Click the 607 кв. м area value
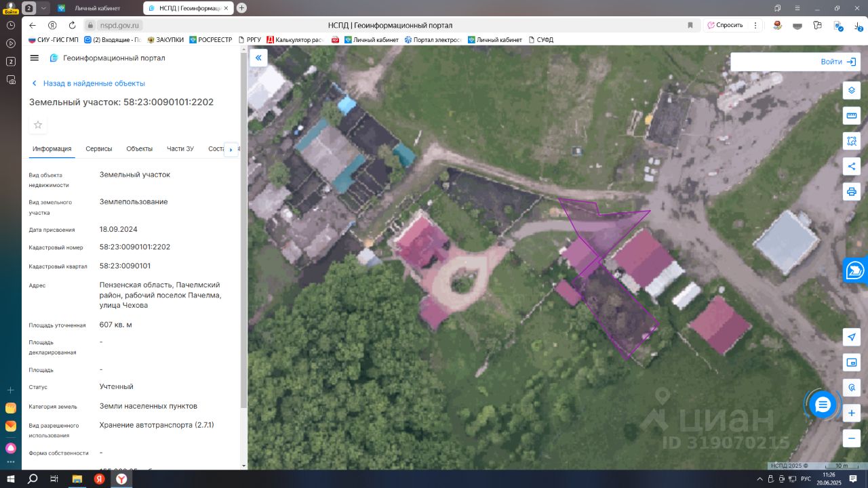This screenshot has width=868, height=488. tap(116, 325)
